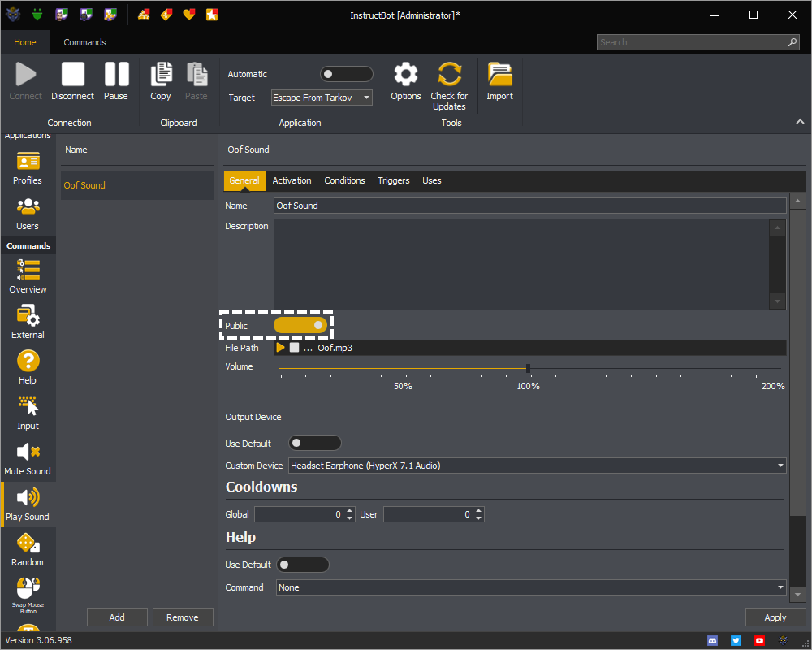The width and height of the screenshot is (812, 650).
Task: Click the green plug connection icon
Action: [x=37, y=15]
